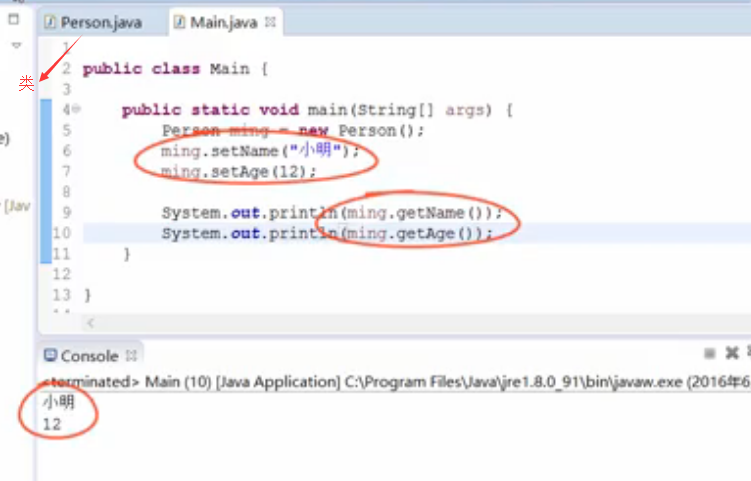Click the minimize square icon in the left panel
This screenshot has height=481, width=751.
point(14,19)
